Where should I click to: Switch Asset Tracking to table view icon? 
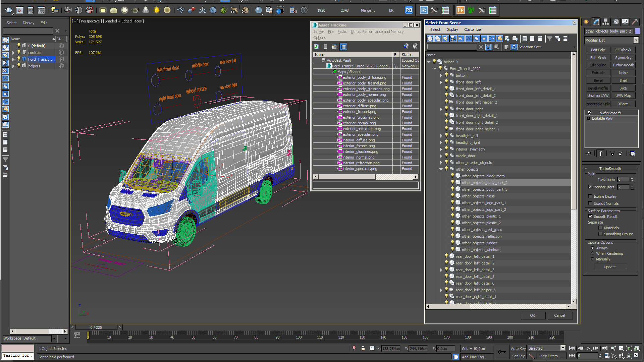point(343,47)
